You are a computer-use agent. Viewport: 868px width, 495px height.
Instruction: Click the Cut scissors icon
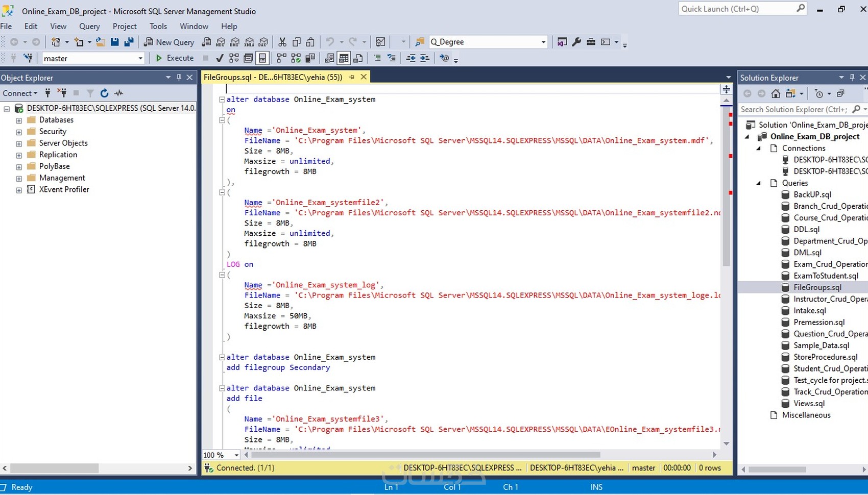tap(282, 42)
